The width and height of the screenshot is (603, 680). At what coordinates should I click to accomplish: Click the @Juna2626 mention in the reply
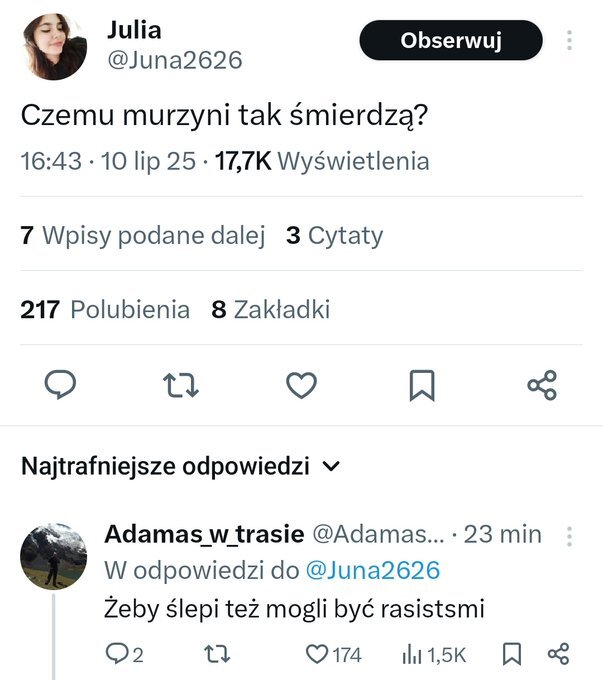(372, 570)
